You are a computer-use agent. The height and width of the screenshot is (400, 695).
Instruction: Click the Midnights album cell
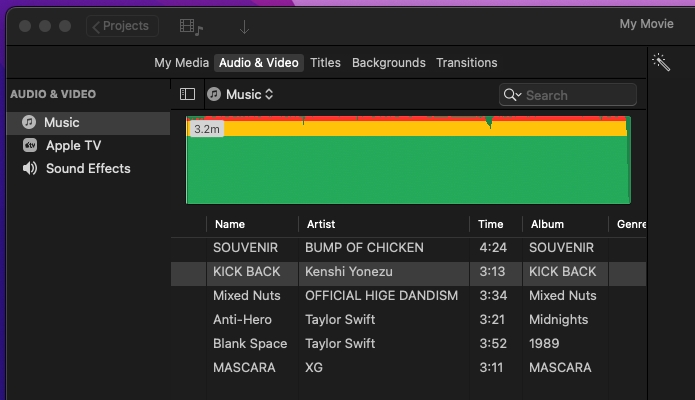tap(558, 319)
